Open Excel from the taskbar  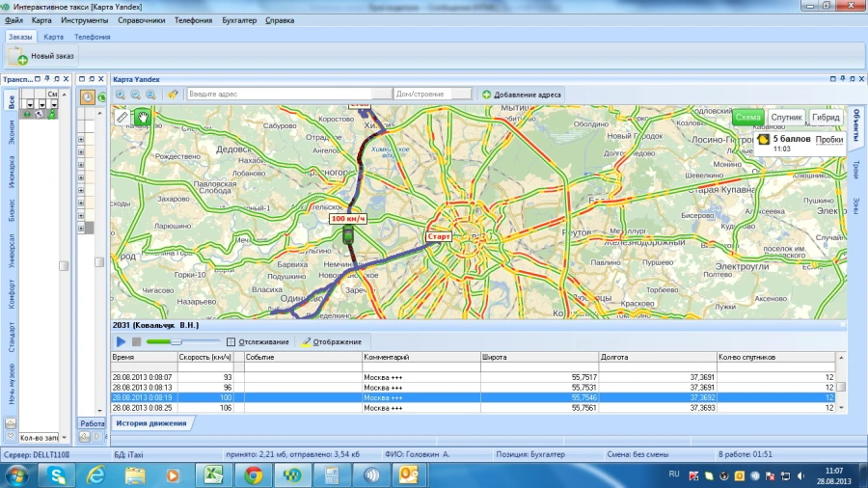tap(213, 474)
